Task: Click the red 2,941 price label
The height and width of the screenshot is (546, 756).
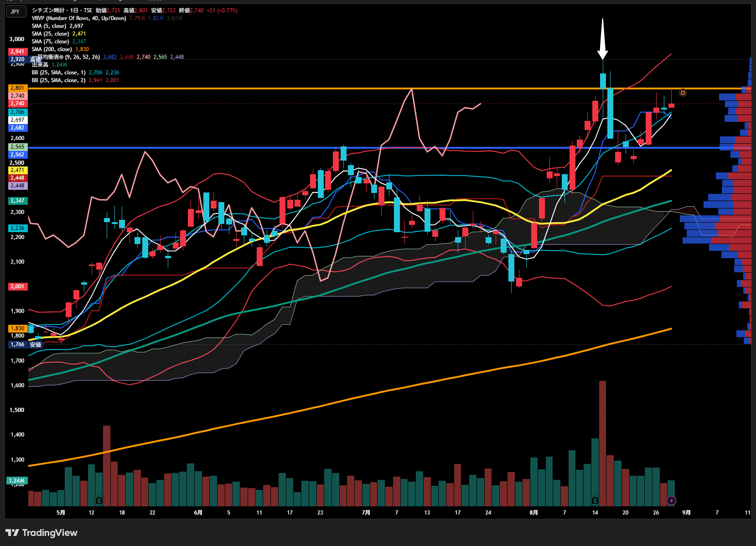Action: coord(17,52)
